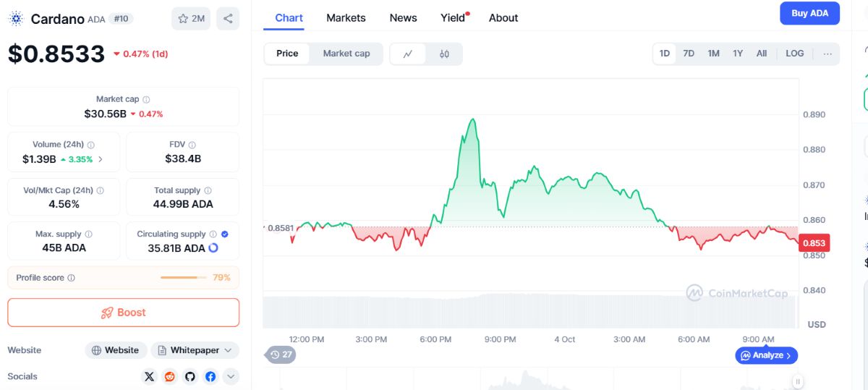This screenshot has height=390, width=868.
Task: Set chart range to 1D
Action: coord(664,54)
